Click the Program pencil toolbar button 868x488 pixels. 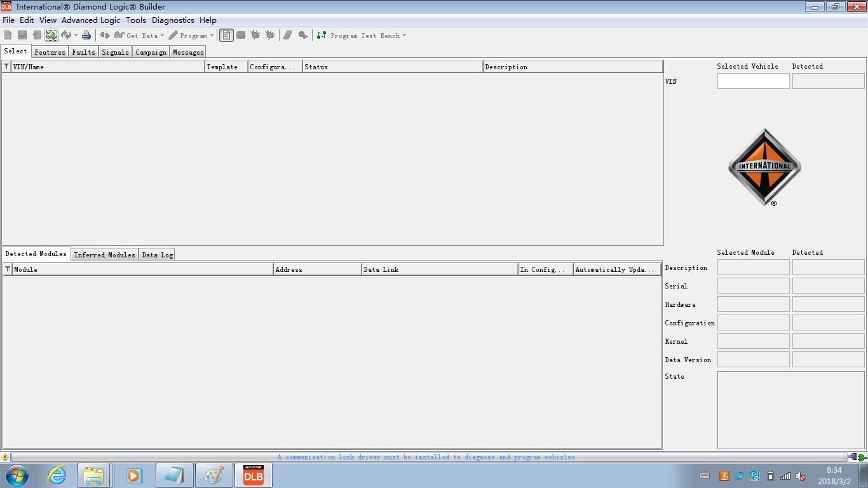[x=188, y=36]
